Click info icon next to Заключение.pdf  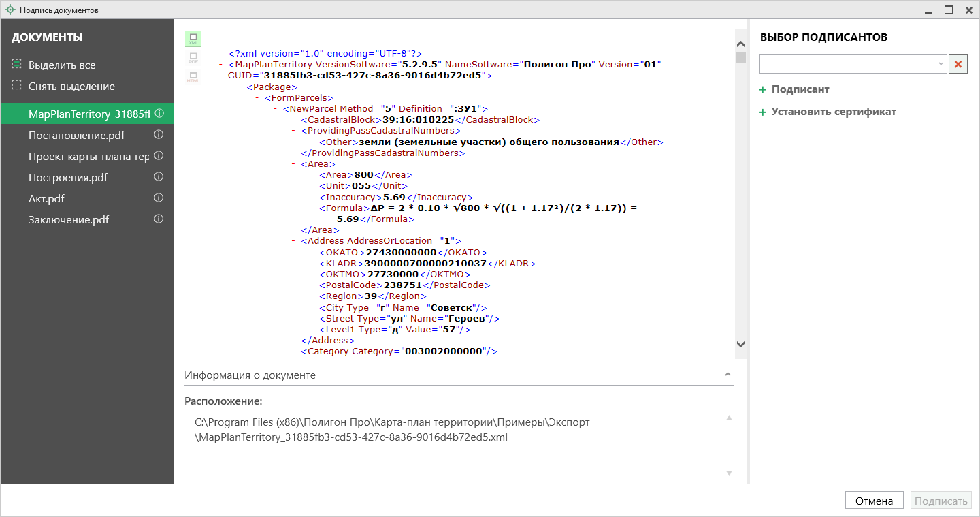(159, 219)
